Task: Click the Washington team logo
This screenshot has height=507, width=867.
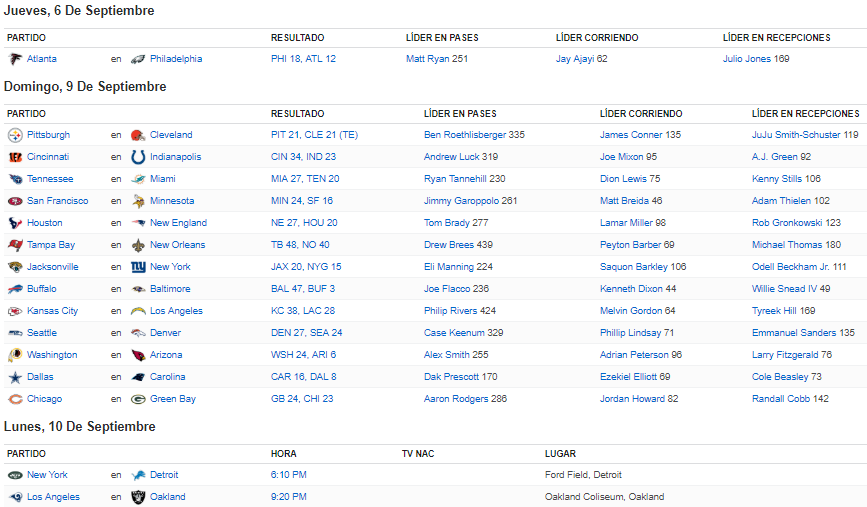Action: [15, 355]
